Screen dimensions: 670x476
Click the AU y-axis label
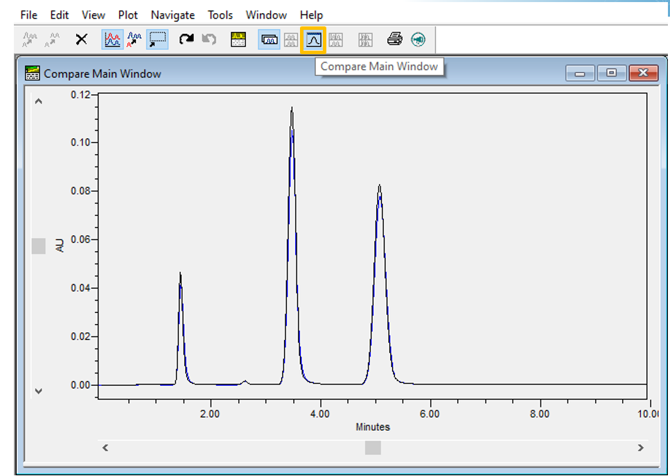[x=59, y=246]
